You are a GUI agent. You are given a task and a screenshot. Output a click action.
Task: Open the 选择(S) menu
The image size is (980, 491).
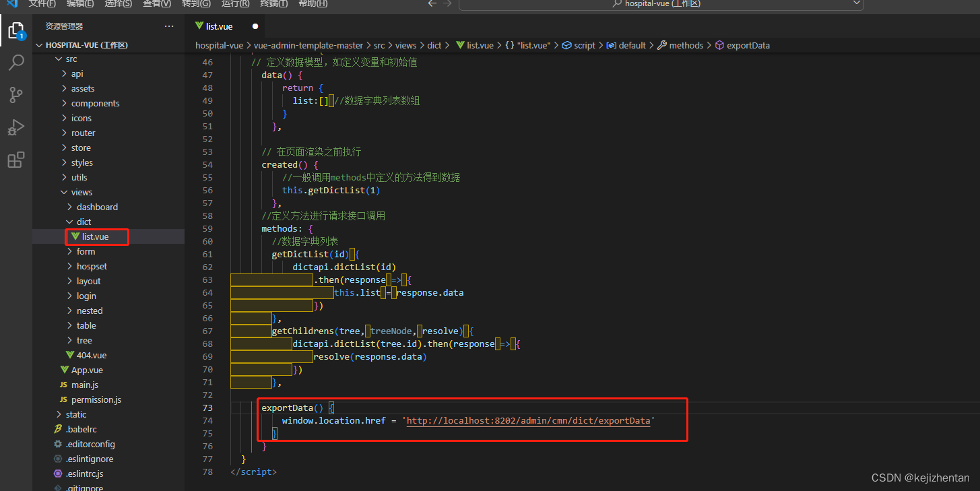pos(119,3)
